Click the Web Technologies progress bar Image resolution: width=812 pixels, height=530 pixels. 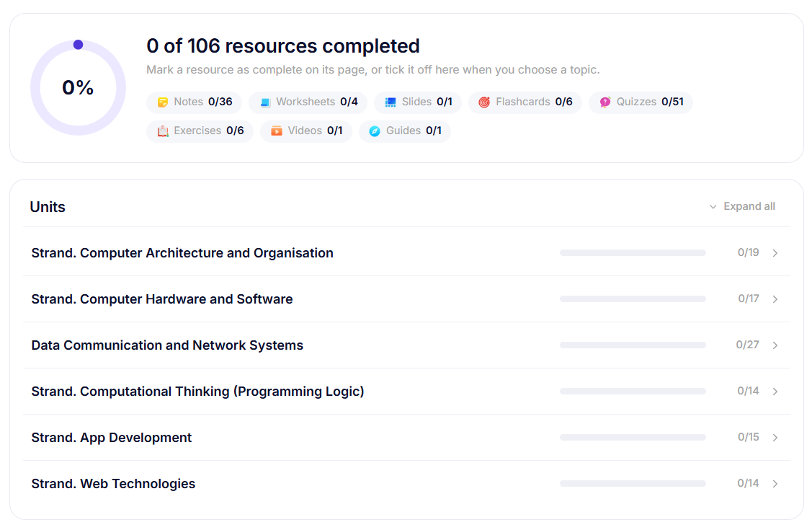pyautogui.click(x=633, y=483)
